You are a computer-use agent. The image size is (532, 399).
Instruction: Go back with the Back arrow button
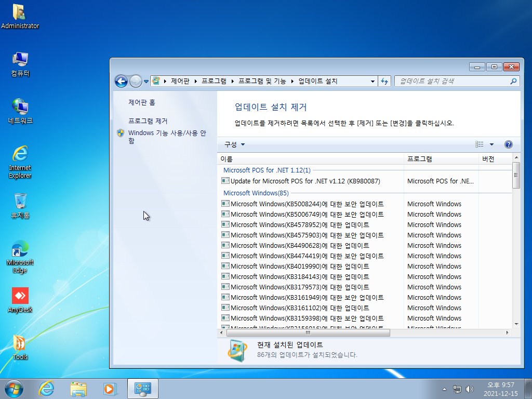(x=121, y=81)
